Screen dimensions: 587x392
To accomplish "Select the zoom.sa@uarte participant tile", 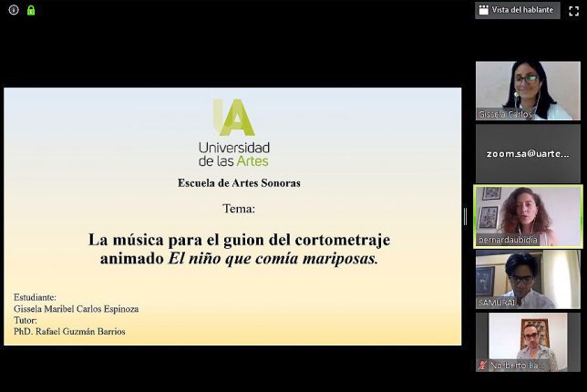I will point(527,153).
